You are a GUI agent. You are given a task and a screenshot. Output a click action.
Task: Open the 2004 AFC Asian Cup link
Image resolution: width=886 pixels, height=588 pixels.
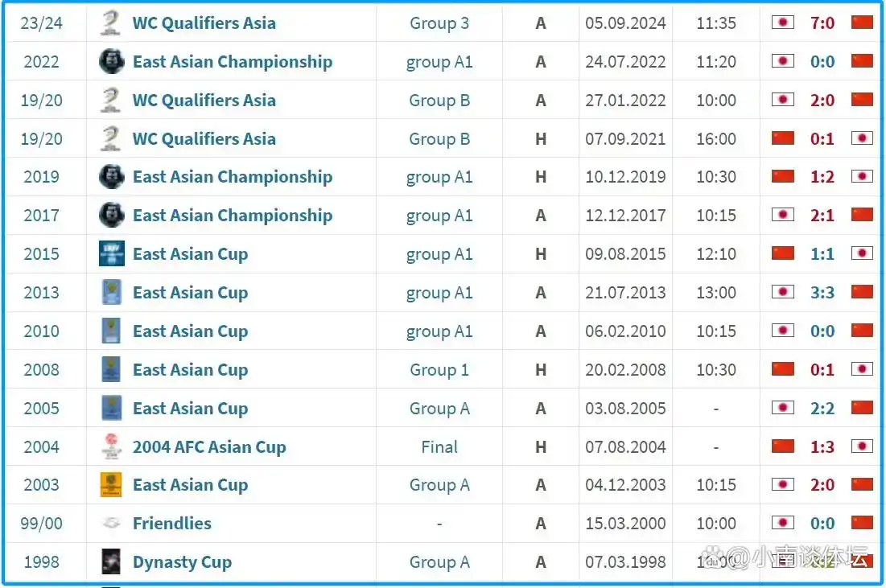pyautogui.click(x=209, y=446)
